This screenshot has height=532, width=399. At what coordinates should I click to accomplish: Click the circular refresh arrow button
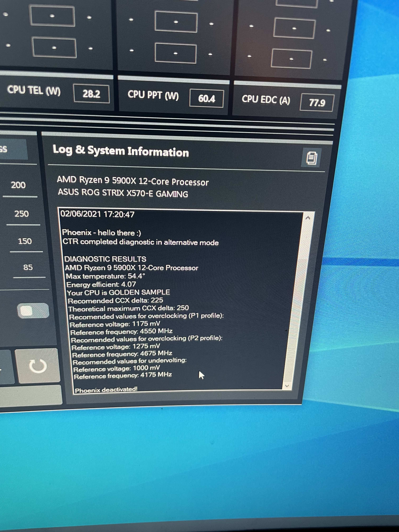(38, 366)
